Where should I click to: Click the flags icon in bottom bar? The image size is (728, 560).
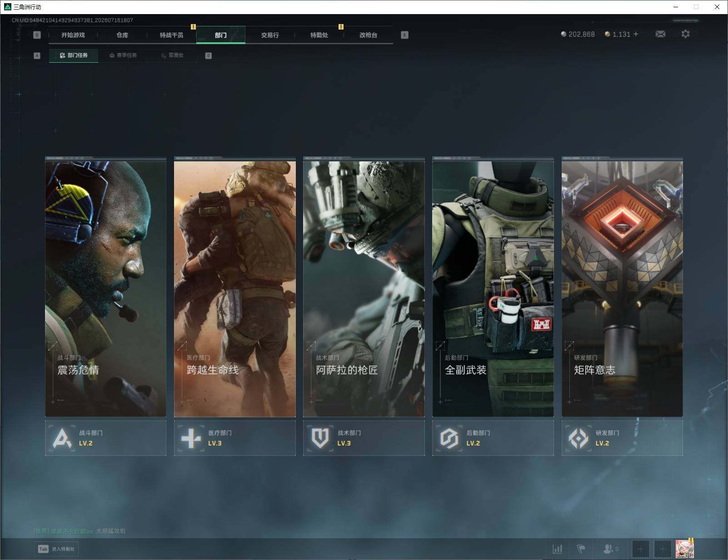click(x=581, y=549)
